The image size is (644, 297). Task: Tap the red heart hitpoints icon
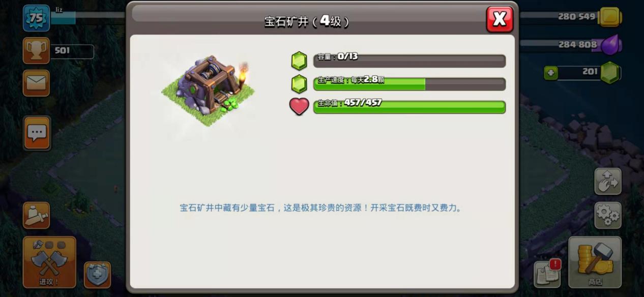pos(299,106)
